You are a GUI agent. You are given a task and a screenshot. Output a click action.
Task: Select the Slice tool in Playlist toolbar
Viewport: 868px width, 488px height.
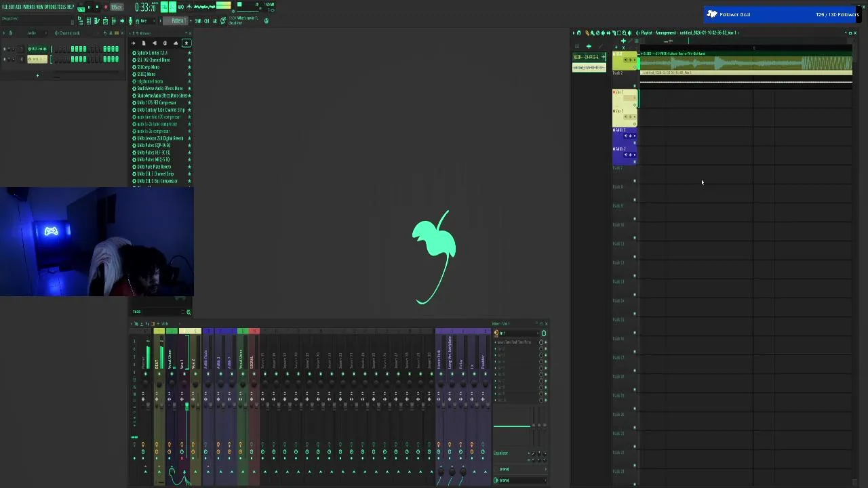[x=614, y=33]
